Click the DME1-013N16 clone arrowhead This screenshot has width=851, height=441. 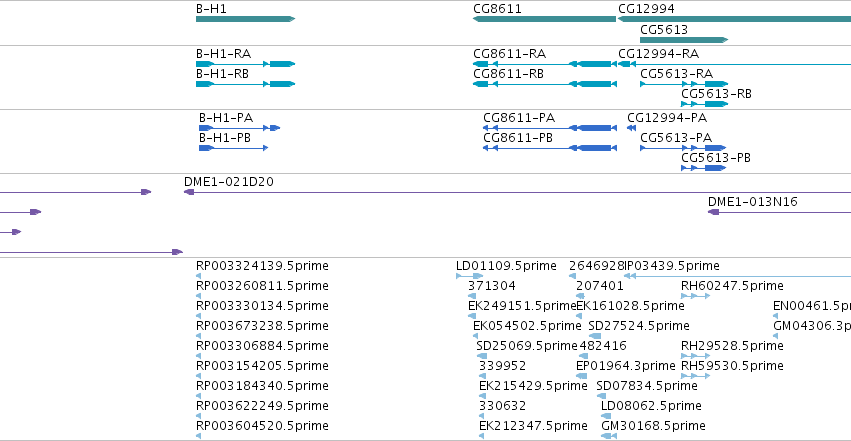coord(713,212)
